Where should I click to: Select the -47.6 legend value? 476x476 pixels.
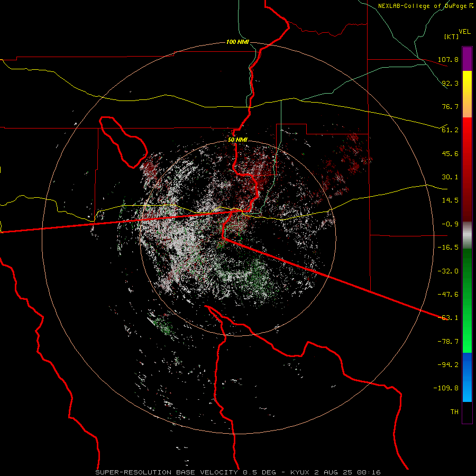[x=448, y=295]
